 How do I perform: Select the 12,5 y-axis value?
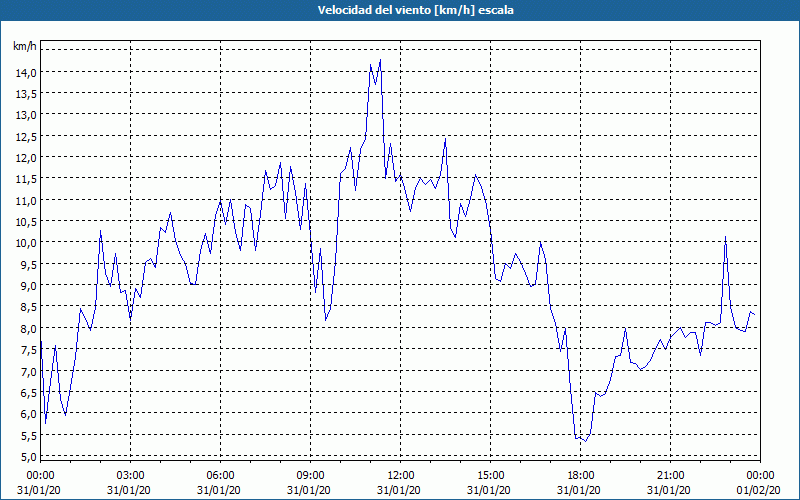tap(26, 137)
